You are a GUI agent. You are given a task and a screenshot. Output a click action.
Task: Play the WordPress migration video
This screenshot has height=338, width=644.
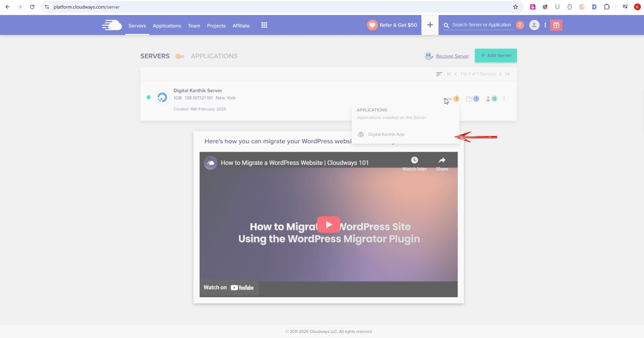click(x=328, y=225)
